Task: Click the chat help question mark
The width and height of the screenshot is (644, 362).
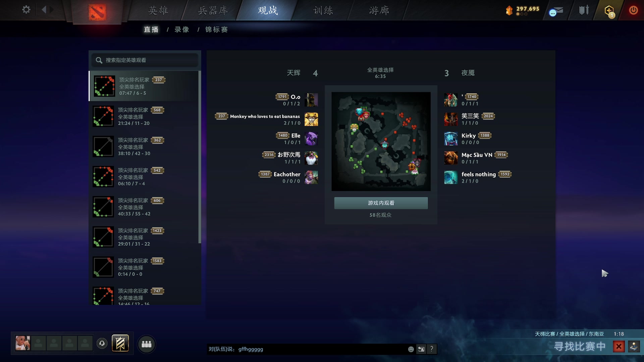Action: 432,349
